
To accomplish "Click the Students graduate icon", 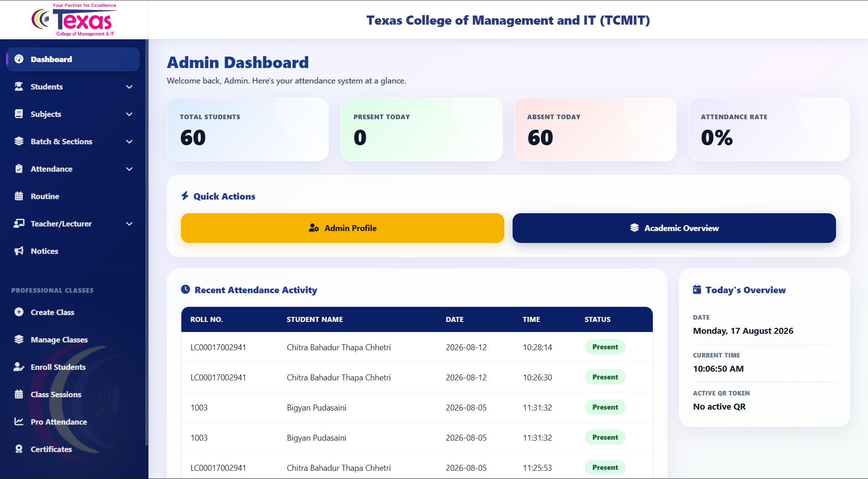I will [x=19, y=86].
